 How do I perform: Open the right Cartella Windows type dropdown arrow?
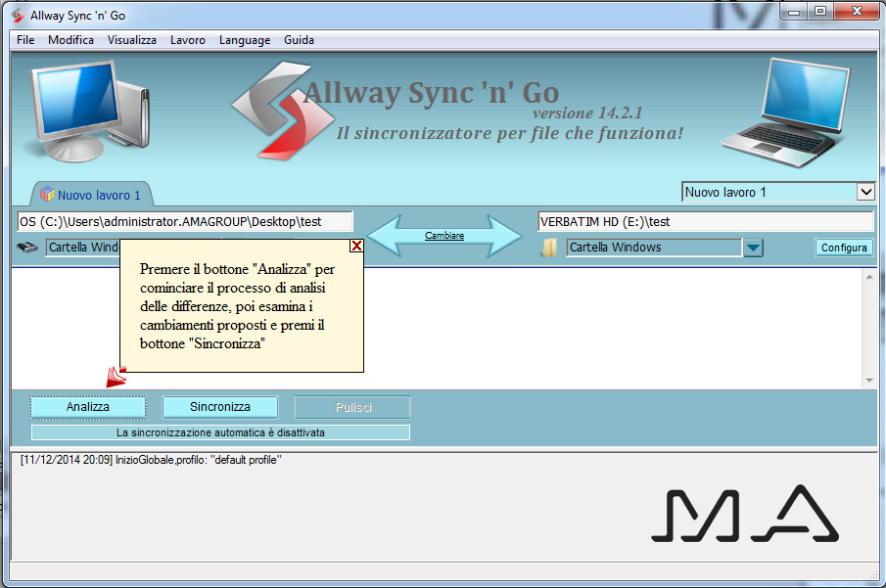pyautogui.click(x=753, y=248)
